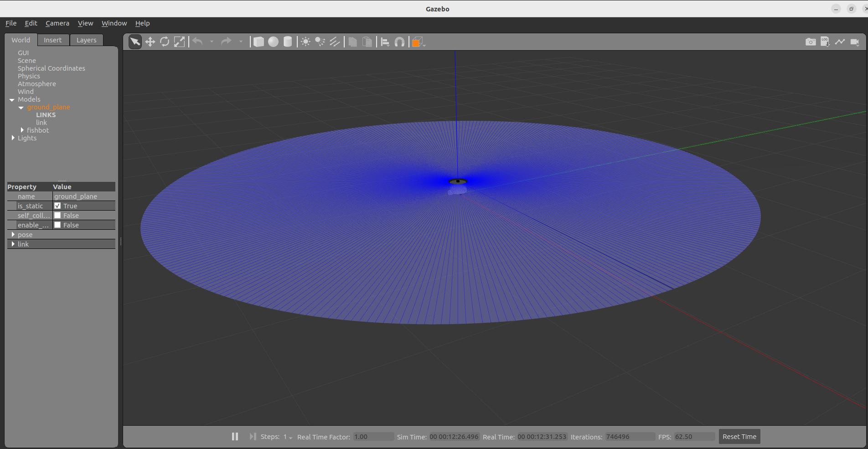Click the redo arrow icon

(226, 42)
